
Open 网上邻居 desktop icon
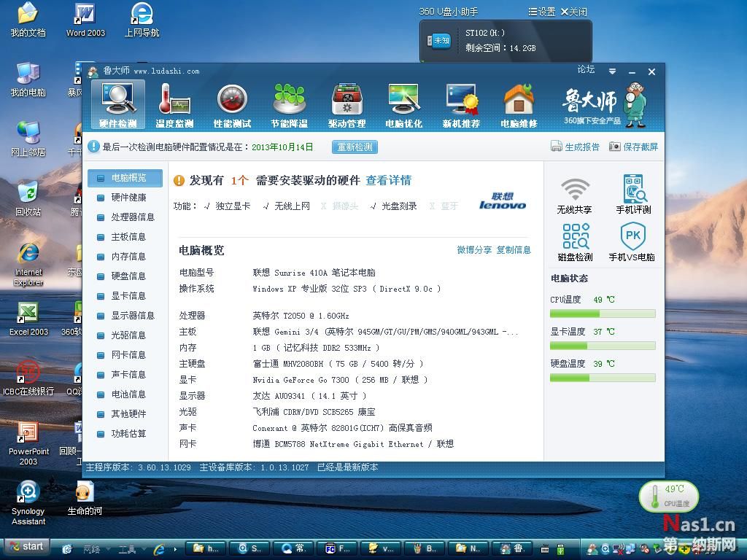[x=28, y=139]
